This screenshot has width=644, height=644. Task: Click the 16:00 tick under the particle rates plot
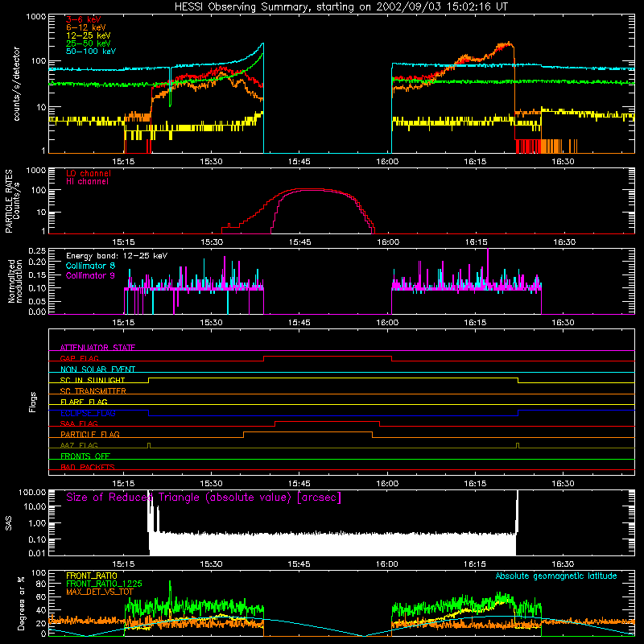(x=388, y=242)
